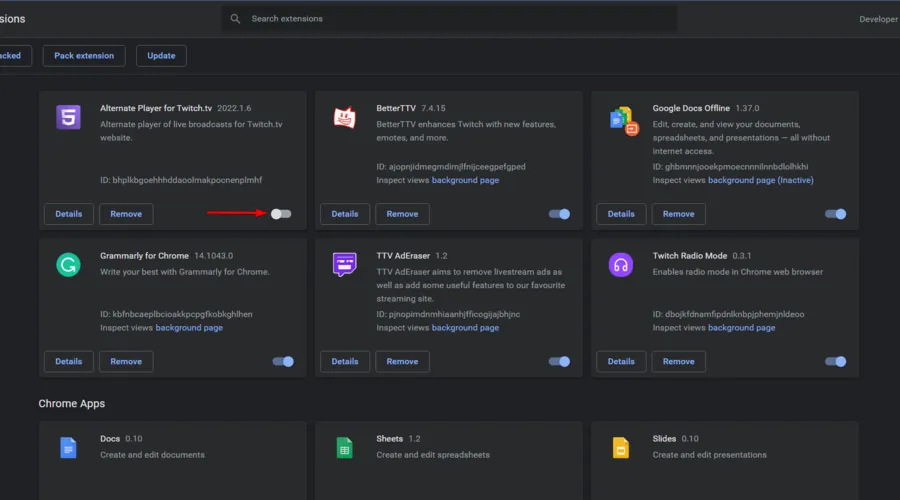Click the Grammarly for Chrome icon
This screenshot has height=500, width=900.
68,265
